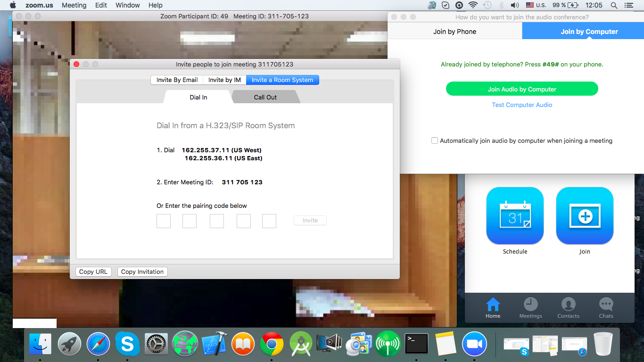Switch to the Call Out tab
644x362 pixels.
click(x=265, y=97)
